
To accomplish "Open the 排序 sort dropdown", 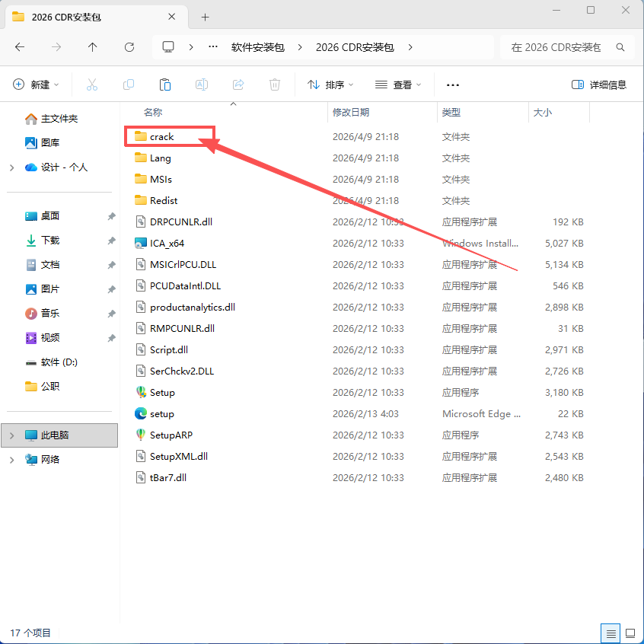I will point(330,84).
